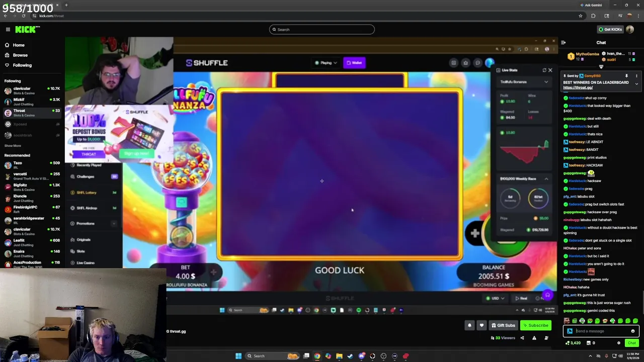The width and height of the screenshot is (644, 362).
Task: Focus the Kick search box
Action: 322,29
